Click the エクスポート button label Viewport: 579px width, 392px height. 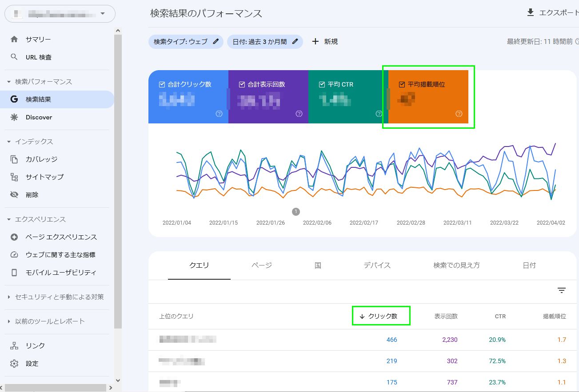(559, 13)
